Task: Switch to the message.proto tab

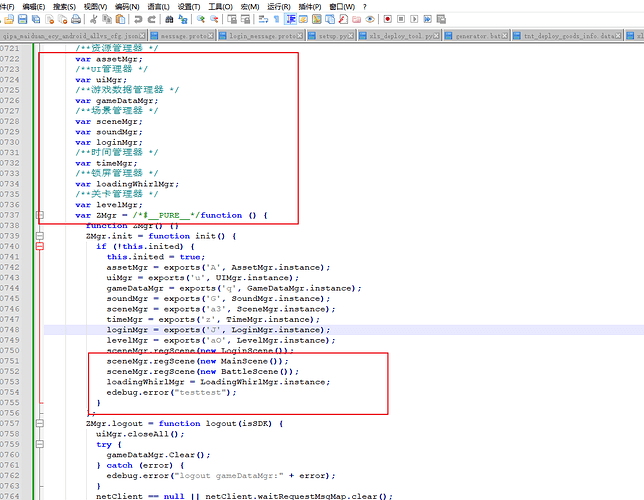Action: click(182, 36)
